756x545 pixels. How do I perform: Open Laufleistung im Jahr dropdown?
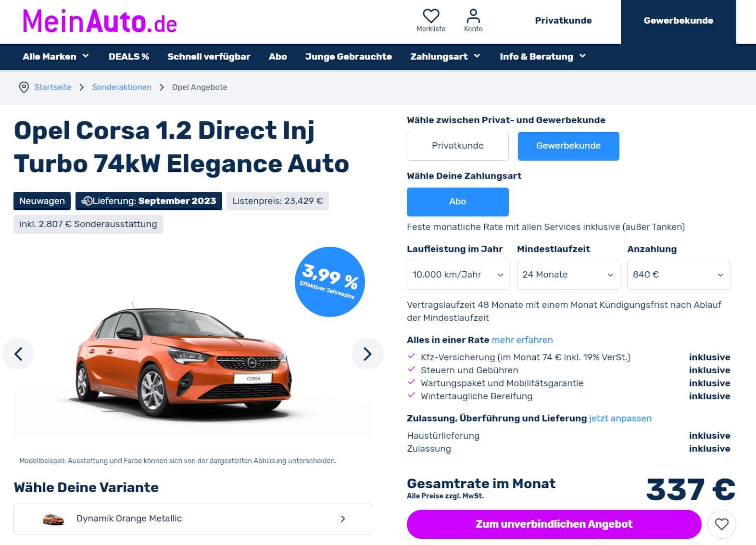[x=458, y=275]
